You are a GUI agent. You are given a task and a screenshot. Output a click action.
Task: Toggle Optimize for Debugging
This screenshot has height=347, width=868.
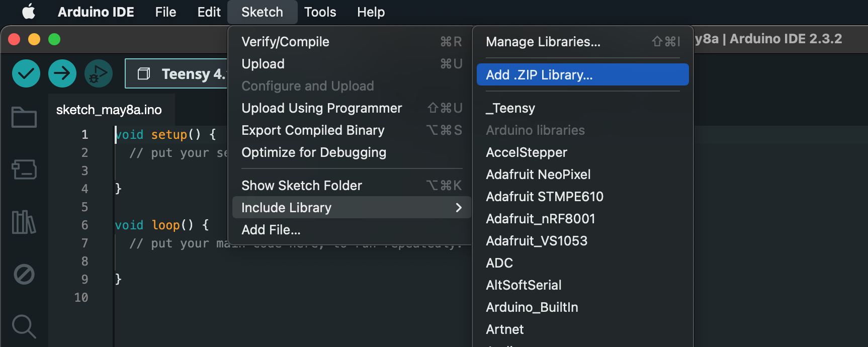pyautogui.click(x=314, y=152)
